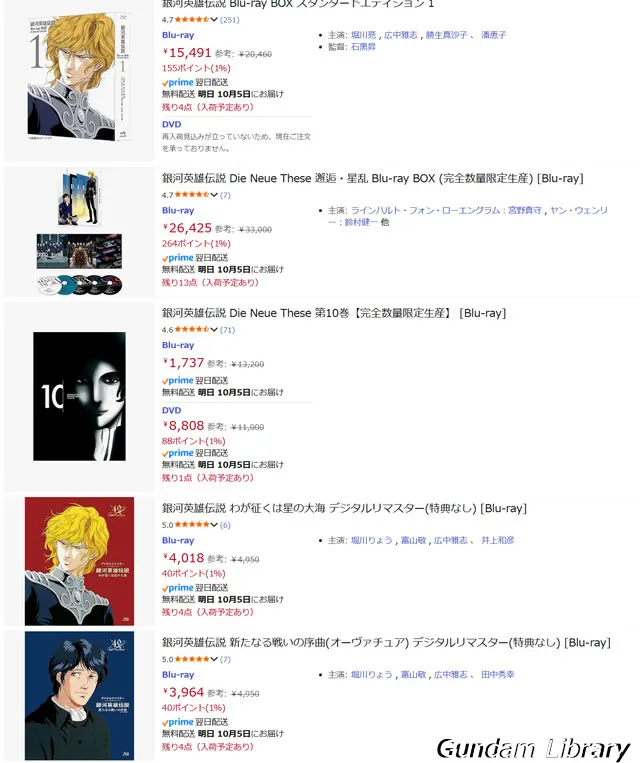
Task: Click the prime badge below the ¥8,808 DVD price
Action: coord(178,453)
